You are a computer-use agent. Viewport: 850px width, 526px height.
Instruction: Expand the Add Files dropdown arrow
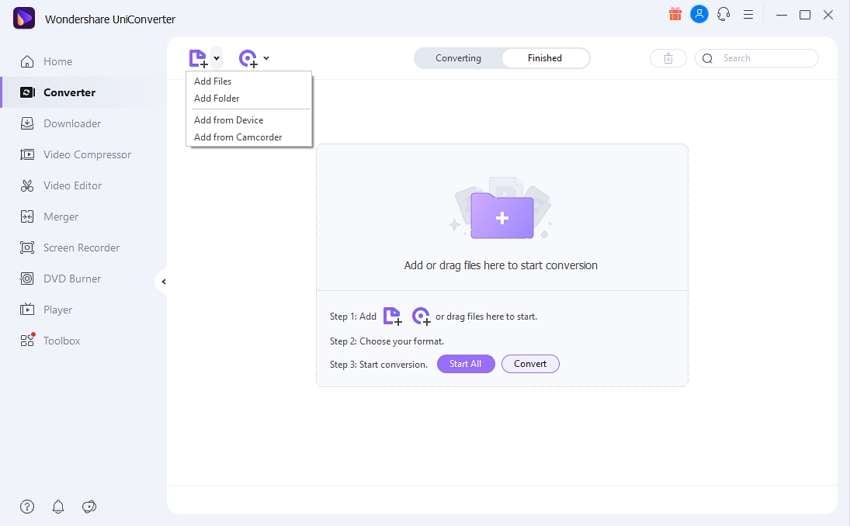[x=216, y=58]
